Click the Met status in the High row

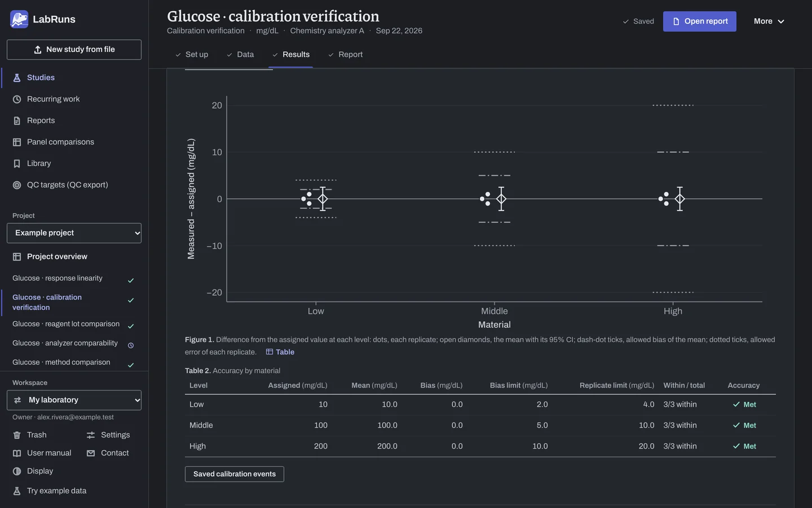[x=744, y=446]
